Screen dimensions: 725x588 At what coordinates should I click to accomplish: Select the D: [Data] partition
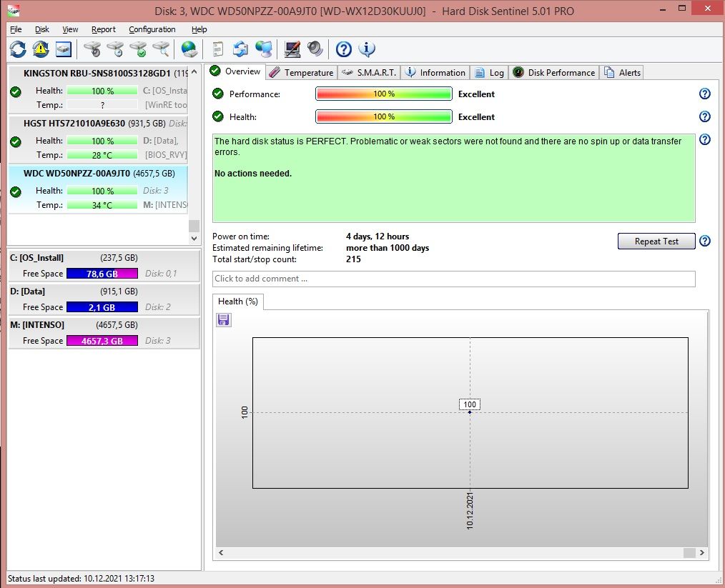[x=104, y=299]
